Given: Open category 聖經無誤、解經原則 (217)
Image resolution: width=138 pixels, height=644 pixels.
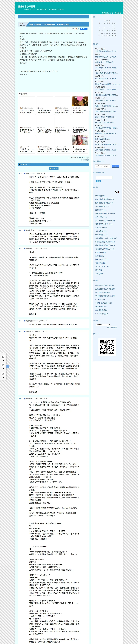Looking at the screenshot, I should point(105,213).
